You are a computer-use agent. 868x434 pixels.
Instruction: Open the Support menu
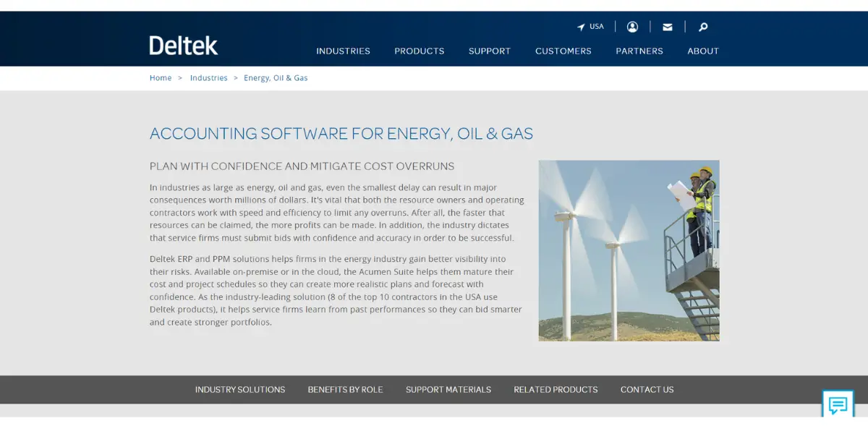tap(490, 51)
